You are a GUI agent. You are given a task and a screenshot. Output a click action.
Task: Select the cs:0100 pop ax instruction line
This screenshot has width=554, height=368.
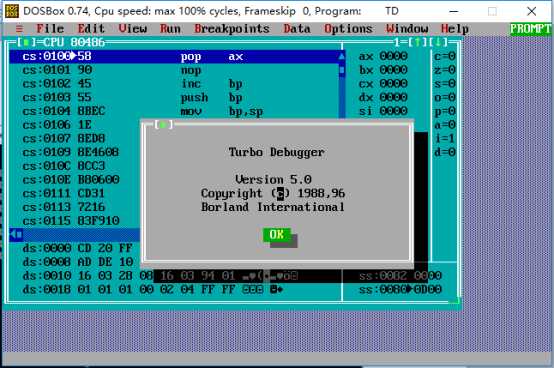pyautogui.click(x=173, y=56)
